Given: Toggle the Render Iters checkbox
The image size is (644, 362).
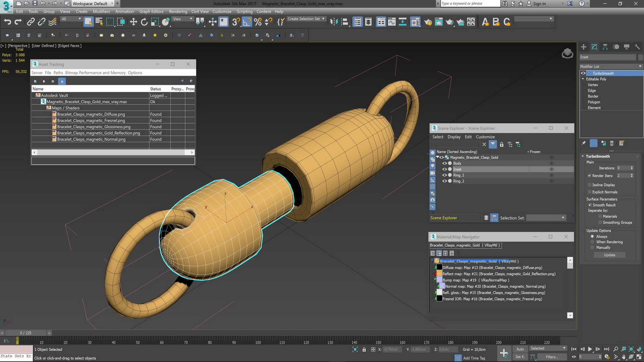Looking at the screenshot, I should pyautogui.click(x=590, y=176).
